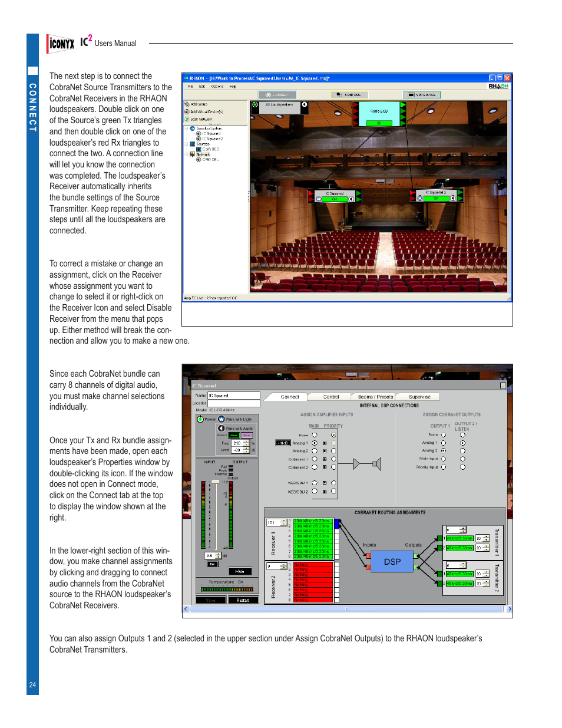
Task: Click Add Group icon in RHAON sidebar
Action: pyautogui.click(x=187, y=104)
